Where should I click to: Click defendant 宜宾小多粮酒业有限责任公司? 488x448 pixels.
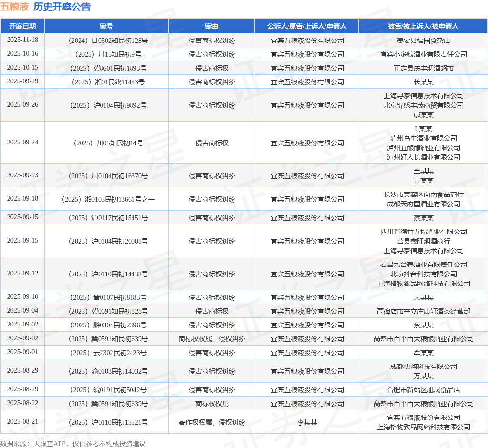pos(423,54)
